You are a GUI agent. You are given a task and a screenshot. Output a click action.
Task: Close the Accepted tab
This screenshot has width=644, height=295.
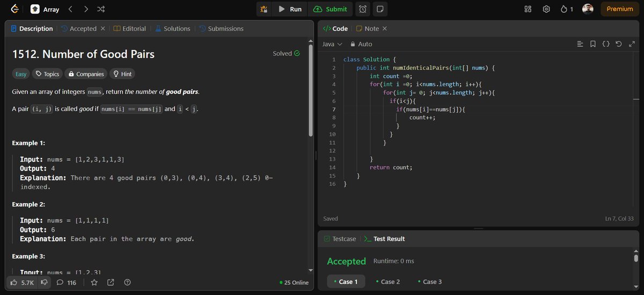(x=103, y=28)
